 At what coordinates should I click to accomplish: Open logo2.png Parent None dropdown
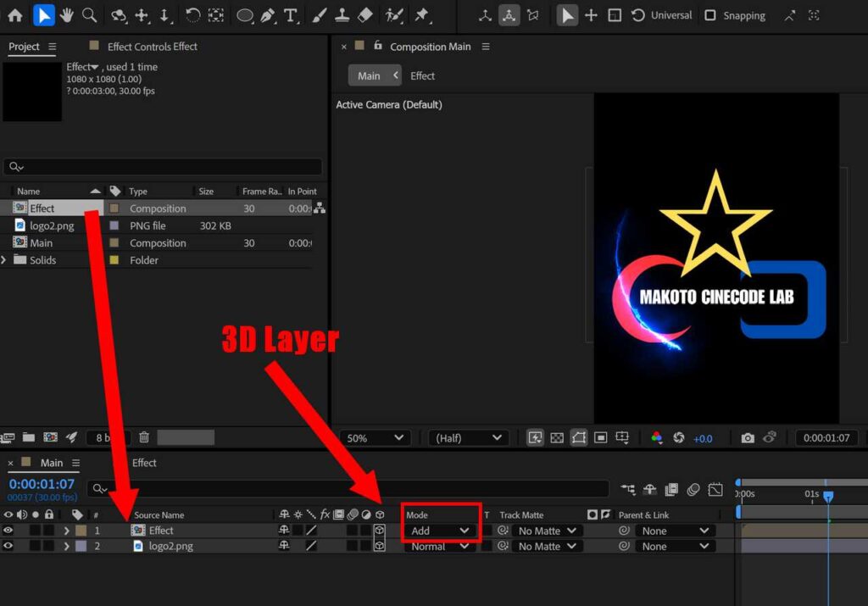coord(676,546)
